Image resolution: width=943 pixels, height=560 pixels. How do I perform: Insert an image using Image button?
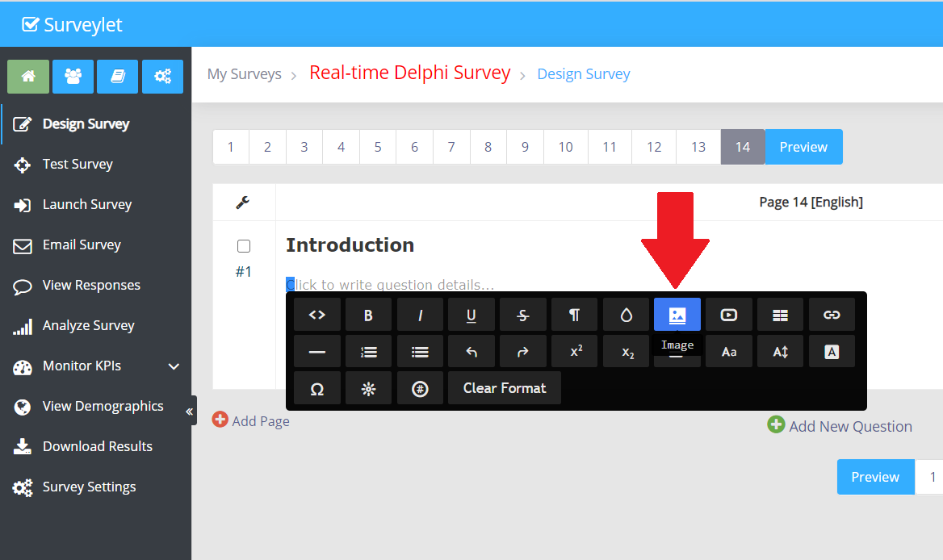click(677, 315)
